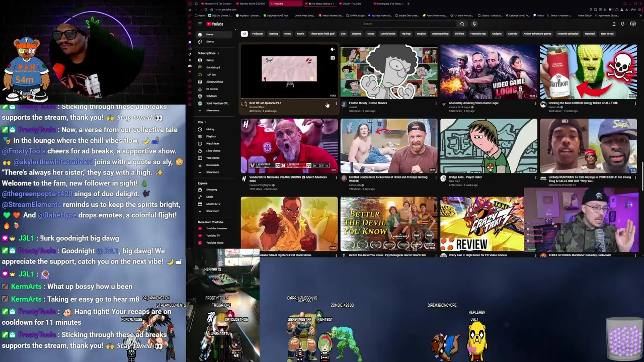Open Music under Explore
The height and width of the screenshot is (362, 644).
[x=214, y=197]
